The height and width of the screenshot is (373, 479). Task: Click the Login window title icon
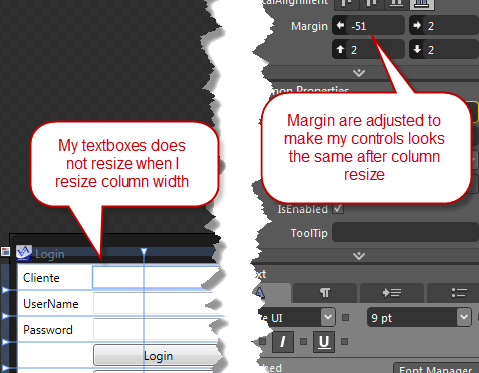pyautogui.click(x=24, y=253)
